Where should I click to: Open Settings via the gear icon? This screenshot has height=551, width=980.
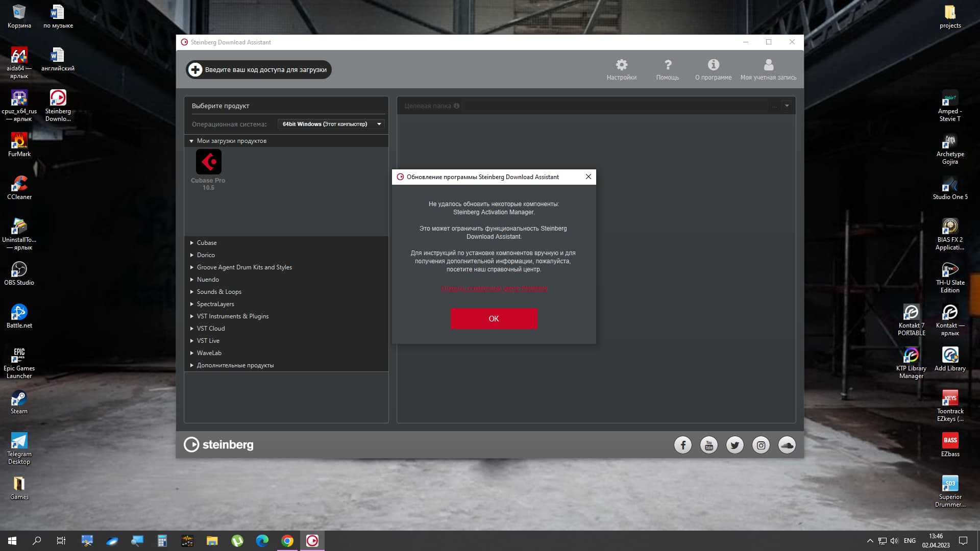click(621, 65)
